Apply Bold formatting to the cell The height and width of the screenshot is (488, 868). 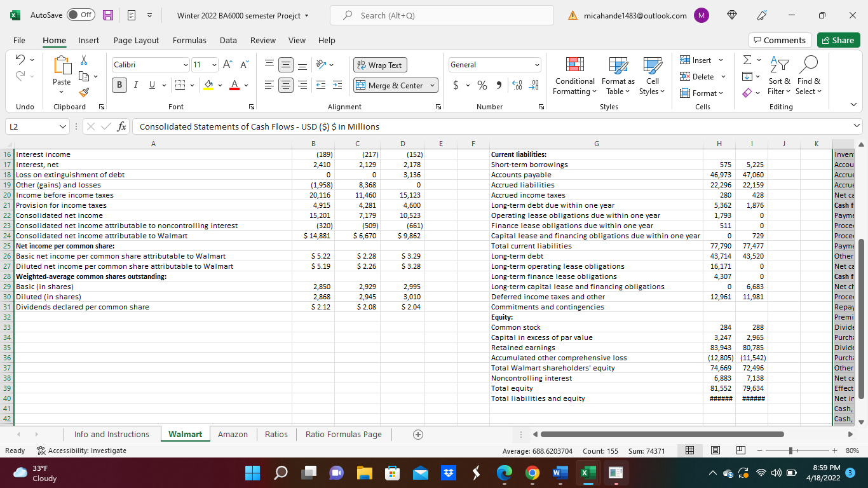[x=119, y=85]
